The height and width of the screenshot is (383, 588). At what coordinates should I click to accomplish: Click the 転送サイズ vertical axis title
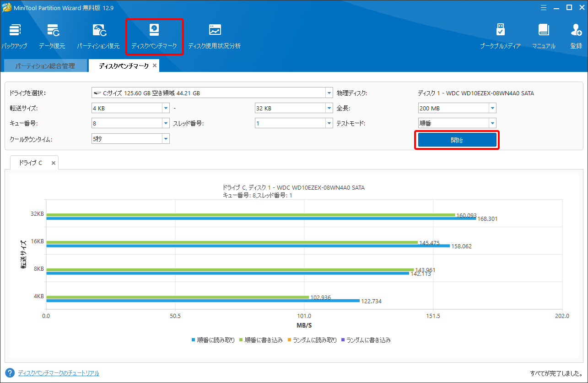point(23,254)
